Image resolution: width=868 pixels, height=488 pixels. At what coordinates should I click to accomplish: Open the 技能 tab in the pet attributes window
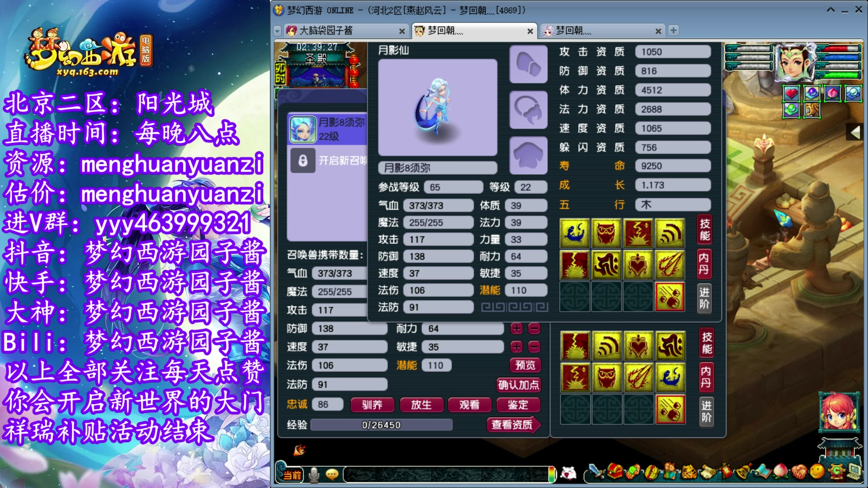(x=707, y=343)
